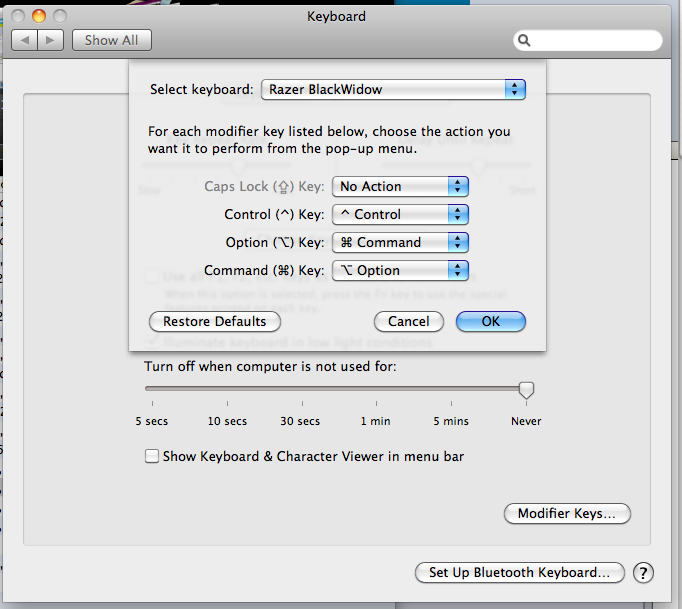
Task: Toggle Show Keyboard & Character Viewer checkbox
Action: tap(152, 456)
